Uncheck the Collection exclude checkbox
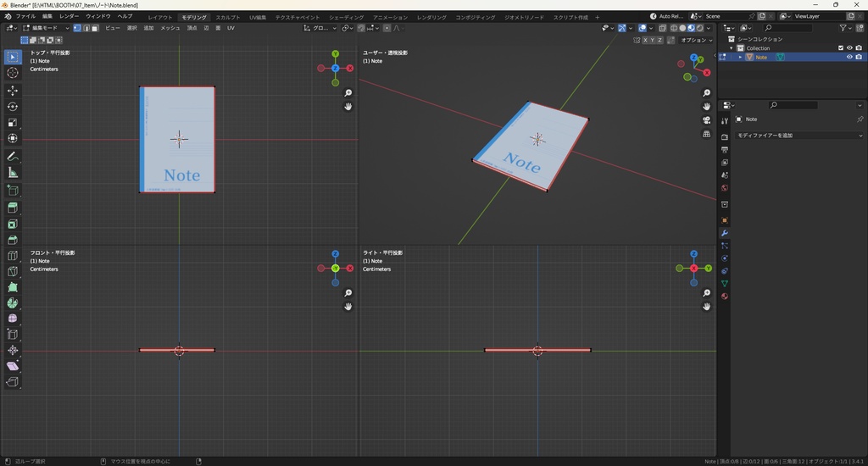This screenshot has width=868, height=466. (x=841, y=48)
